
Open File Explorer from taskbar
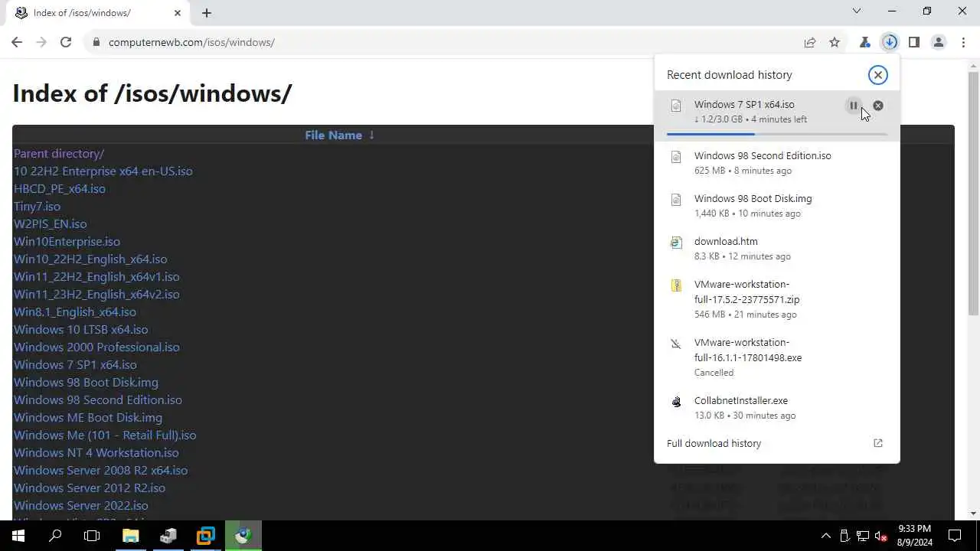click(130, 536)
